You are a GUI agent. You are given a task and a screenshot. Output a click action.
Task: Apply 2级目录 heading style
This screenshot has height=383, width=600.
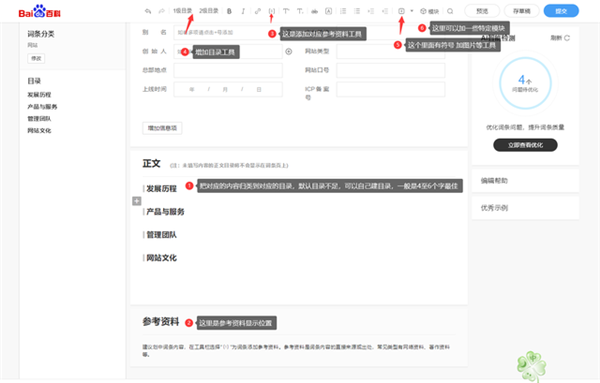[209, 11]
